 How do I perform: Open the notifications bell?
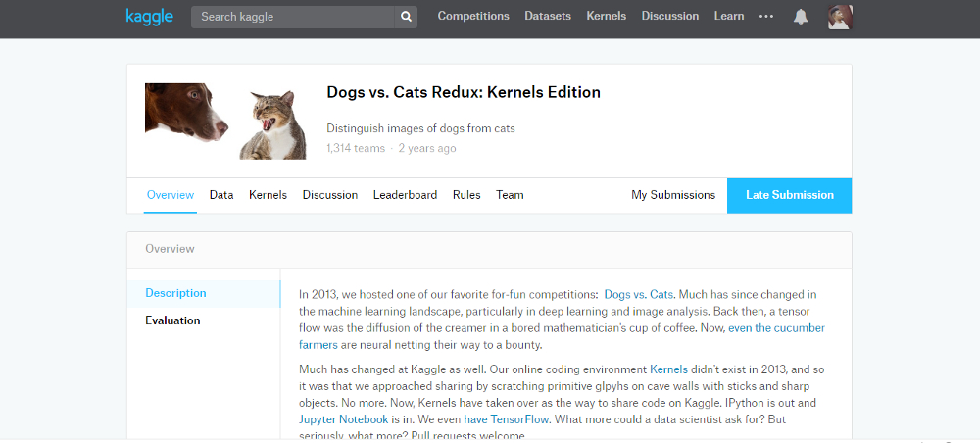(x=800, y=17)
